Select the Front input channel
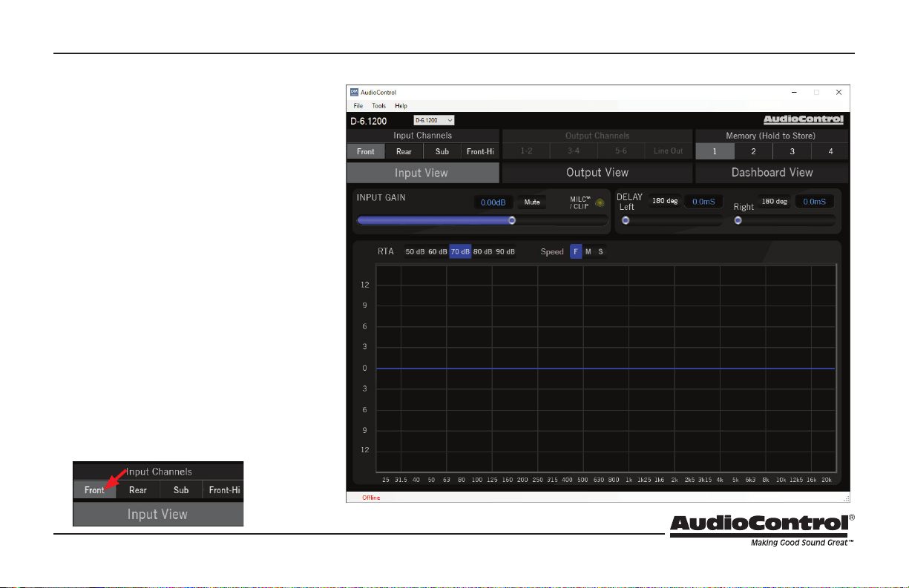This screenshot has width=909, height=588. coord(365,151)
